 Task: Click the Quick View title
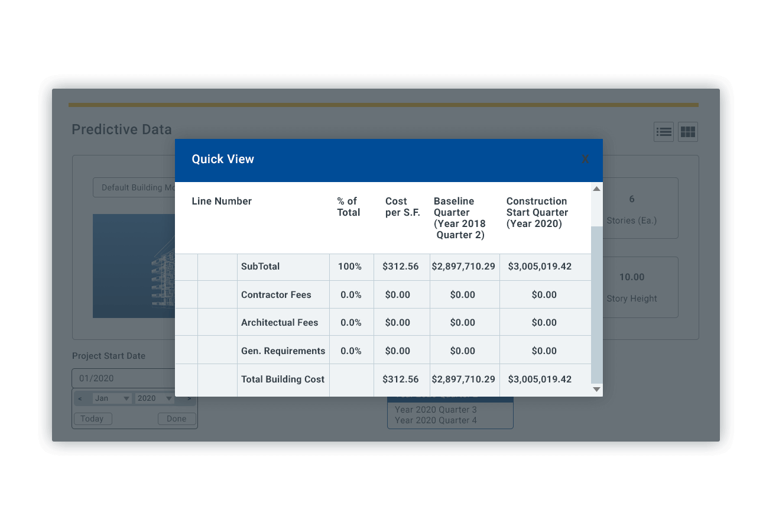tap(223, 159)
